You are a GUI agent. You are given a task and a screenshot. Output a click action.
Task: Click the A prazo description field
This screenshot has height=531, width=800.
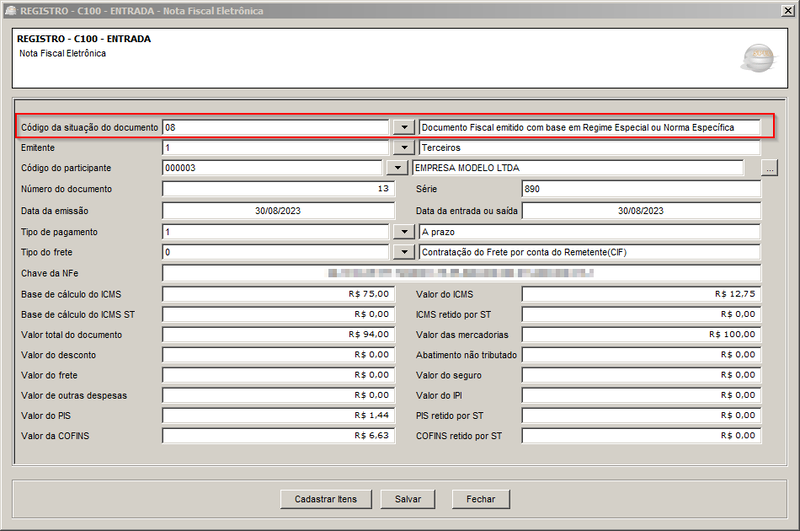pyautogui.click(x=589, y=232)
